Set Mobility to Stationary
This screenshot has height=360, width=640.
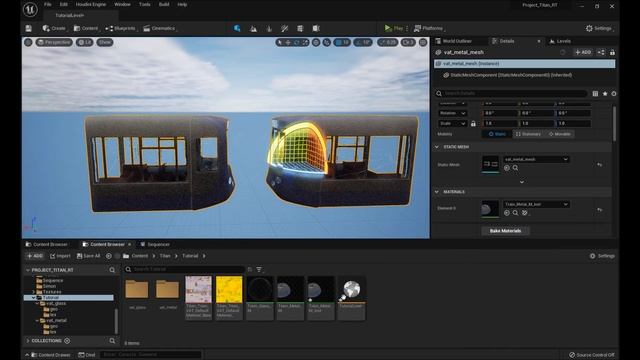pos(528,134)
